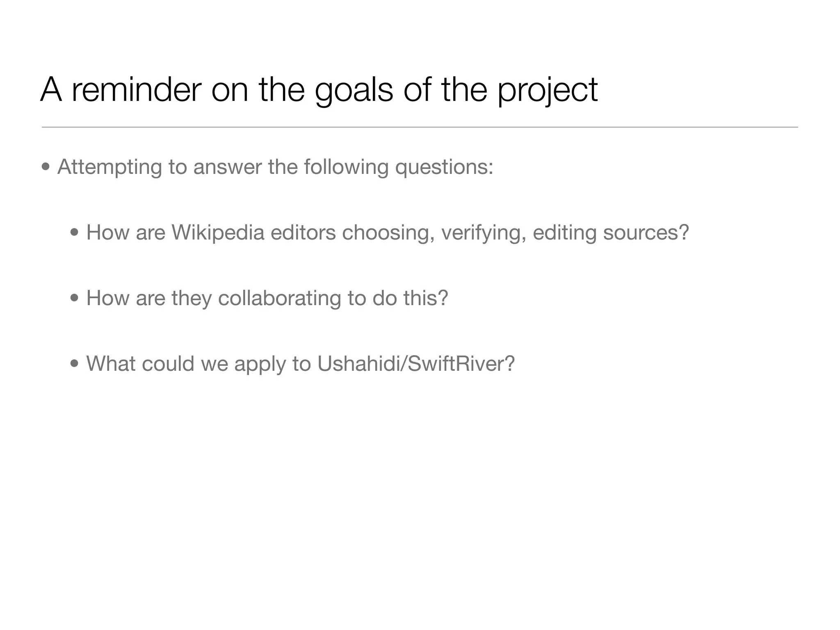Click the word 'goals' in the title
Image resolution: width=840 pixels, height=630 pixels.
click(354, 91)
